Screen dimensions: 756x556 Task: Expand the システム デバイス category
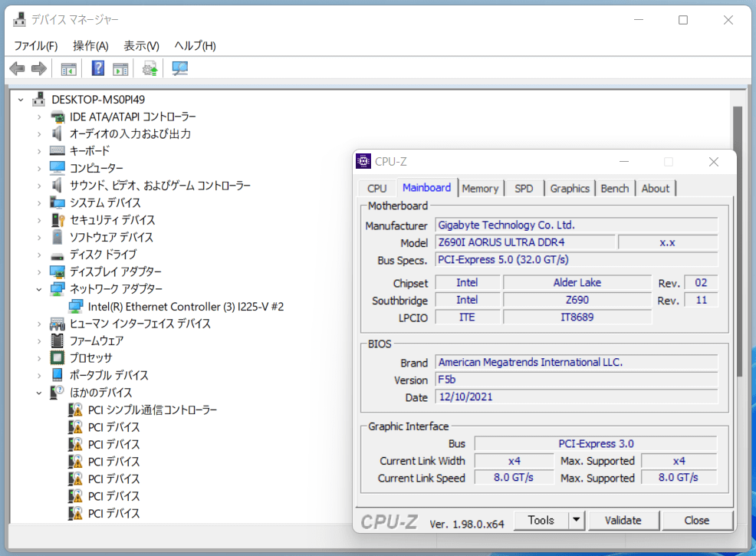(39, 203)
